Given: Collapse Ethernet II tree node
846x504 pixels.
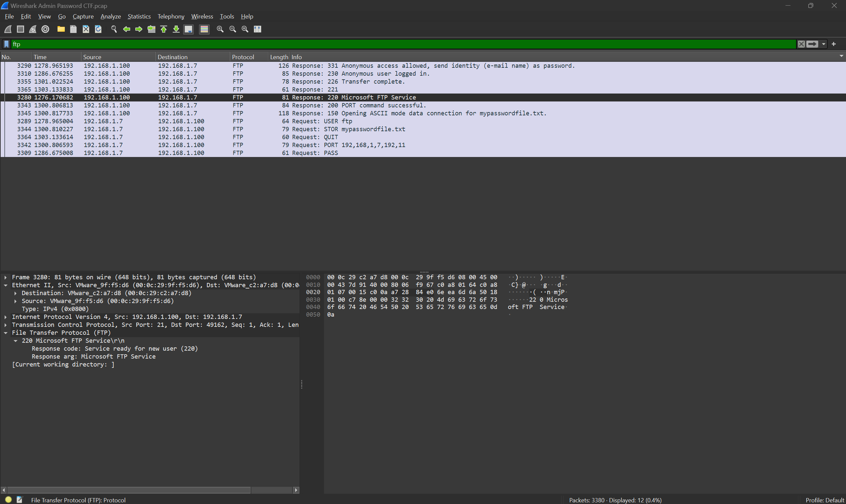Looking at the screenshot, I should (x=6, y=285).
